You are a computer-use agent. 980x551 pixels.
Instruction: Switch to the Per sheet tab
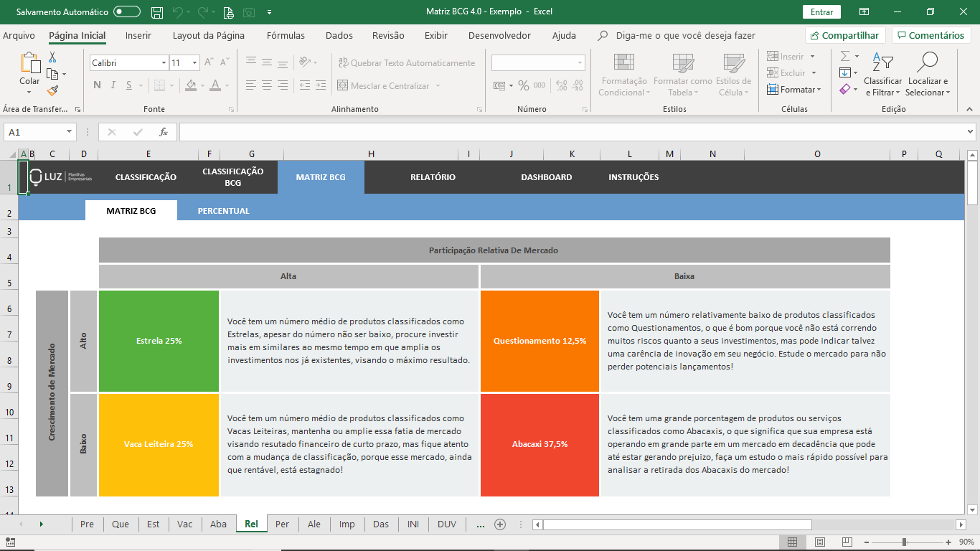pyautogui.click(x=283, y=524)
